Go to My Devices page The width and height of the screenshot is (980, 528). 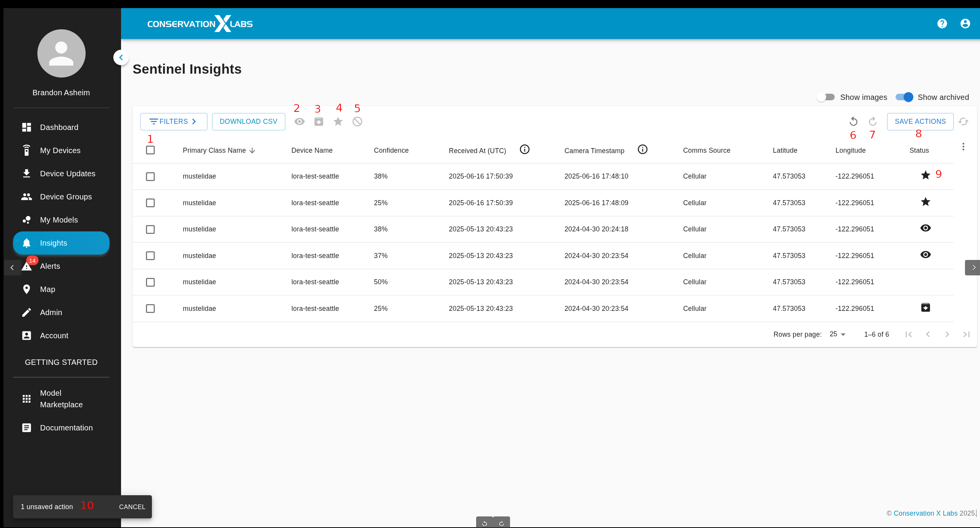pos(60,150)
